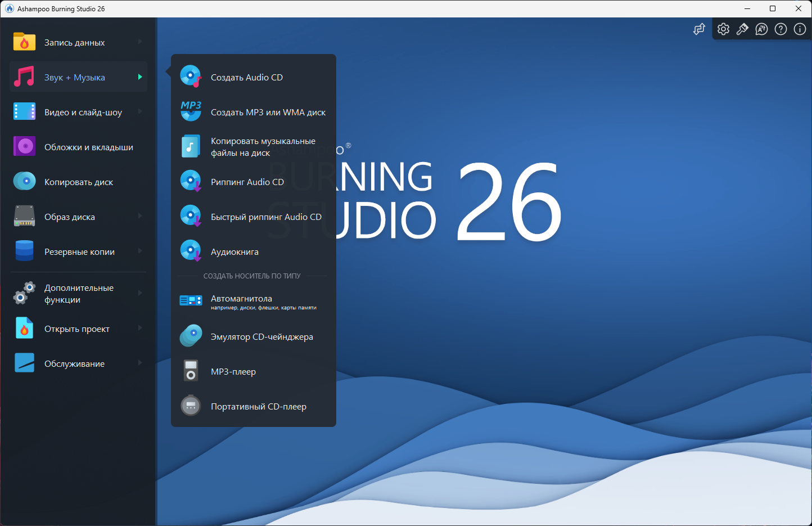The height and width of the screenshot is (526, 812).
Task: Open the info about icon
Action: point(800,29)
